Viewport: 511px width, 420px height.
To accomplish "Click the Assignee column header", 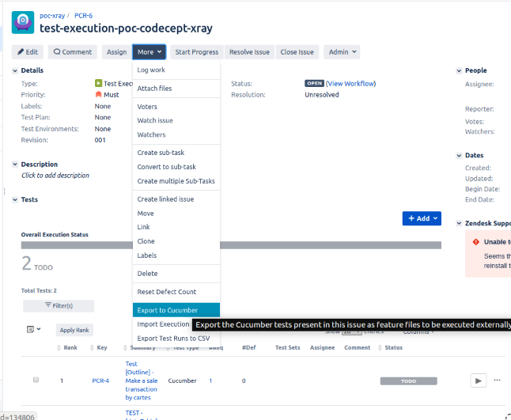I will click(322, 347).
